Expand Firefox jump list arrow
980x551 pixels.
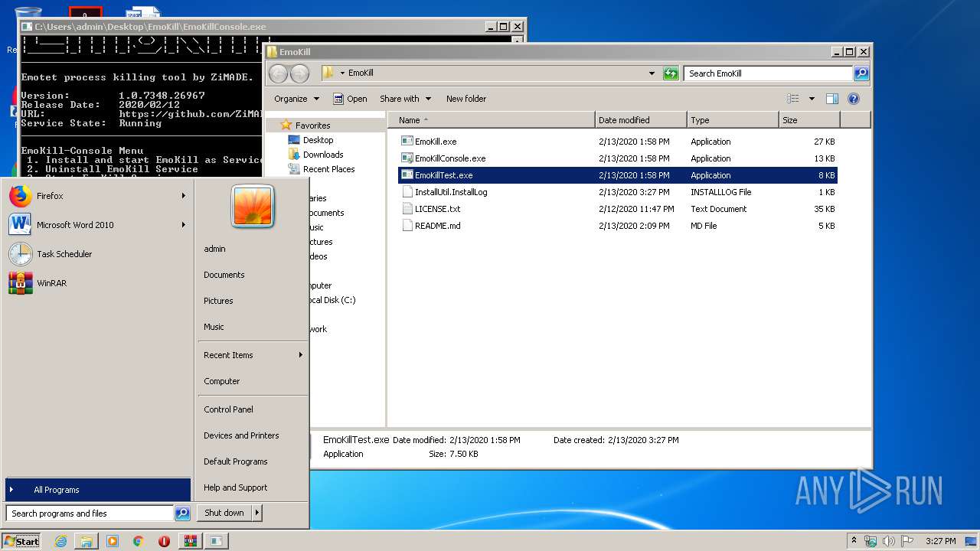point(184,196)
